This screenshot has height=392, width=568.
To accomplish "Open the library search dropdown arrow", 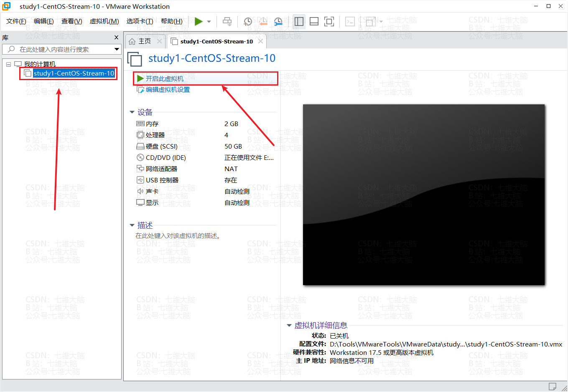I will [x=117, y=49].
